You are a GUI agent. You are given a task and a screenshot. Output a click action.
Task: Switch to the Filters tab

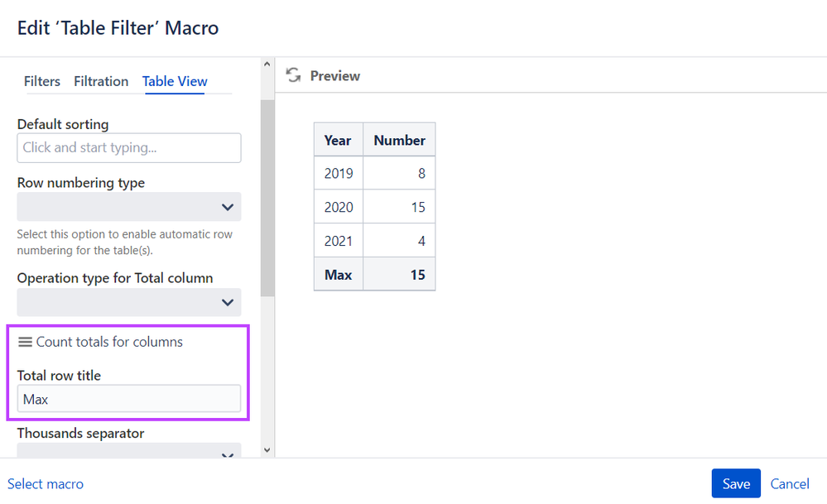(42, 82)
